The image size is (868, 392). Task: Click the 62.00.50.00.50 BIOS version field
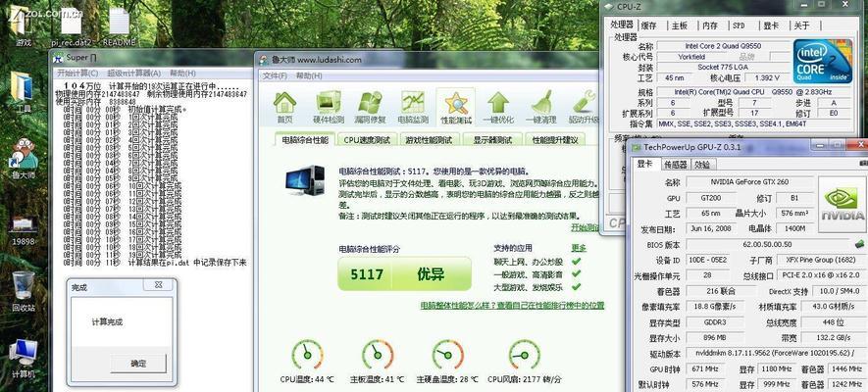[769, 244]
